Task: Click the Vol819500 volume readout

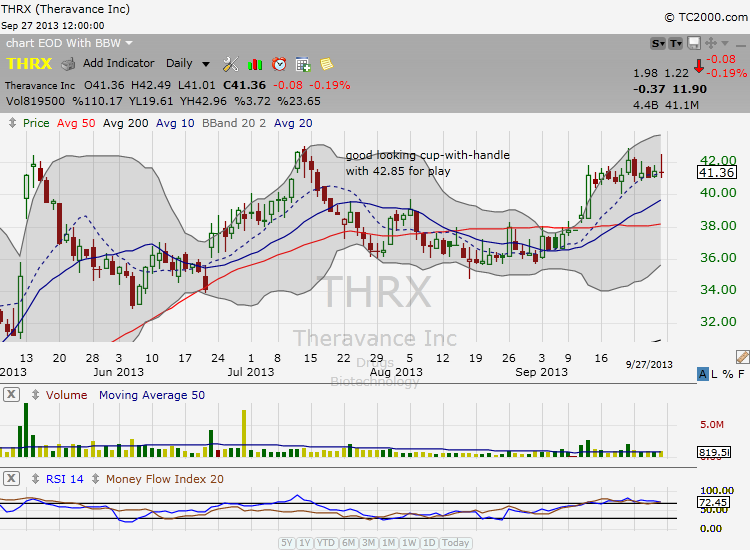Action: click(x=35, y=101)
